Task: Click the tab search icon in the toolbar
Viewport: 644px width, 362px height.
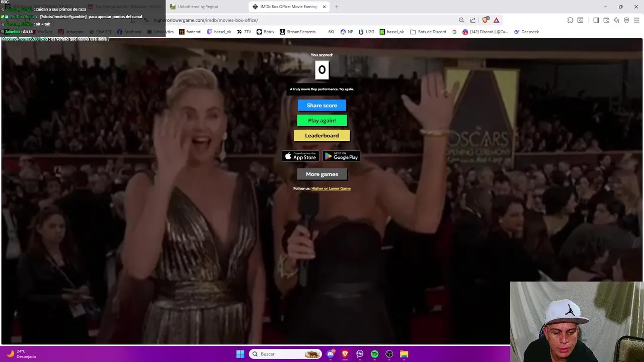Action: (580, 20)
